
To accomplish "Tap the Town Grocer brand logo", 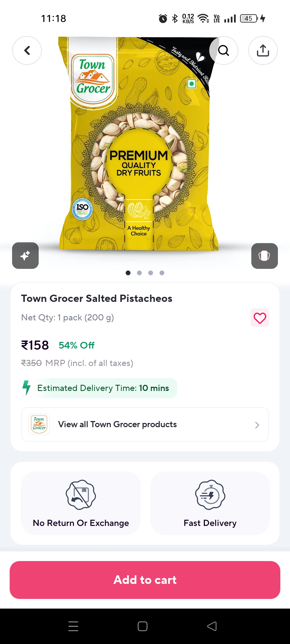I will tap(39, 424).
